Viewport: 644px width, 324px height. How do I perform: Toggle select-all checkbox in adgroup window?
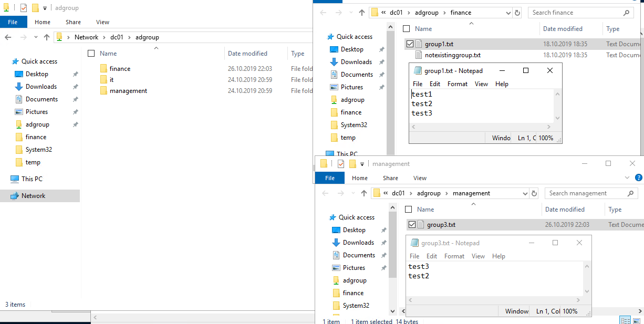91,54
